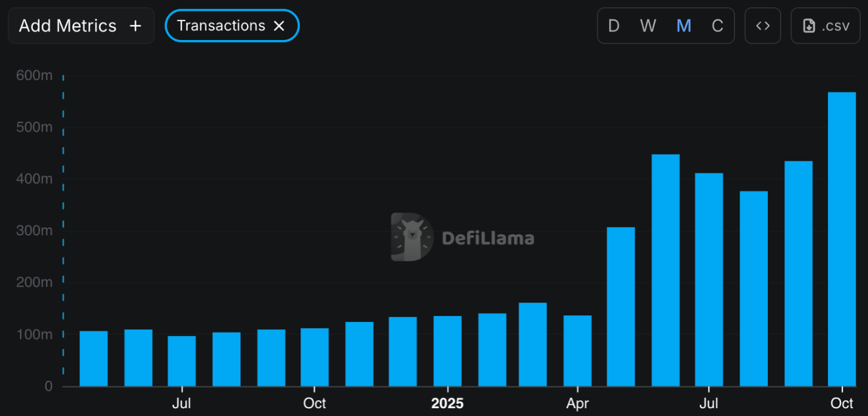Select the September 2025 bar
The width and height of the screenshot is (868, 416).
[x=798, y=273]
